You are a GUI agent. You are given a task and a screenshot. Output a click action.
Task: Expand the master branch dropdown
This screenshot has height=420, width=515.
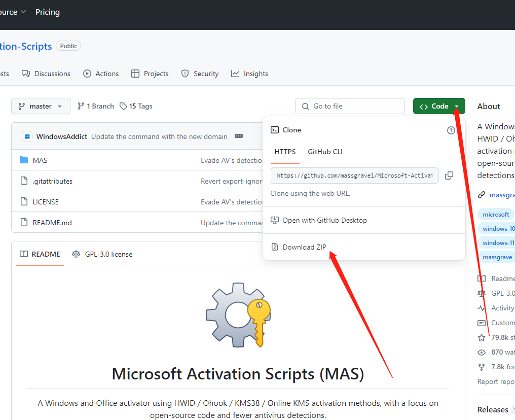(41, 106)
